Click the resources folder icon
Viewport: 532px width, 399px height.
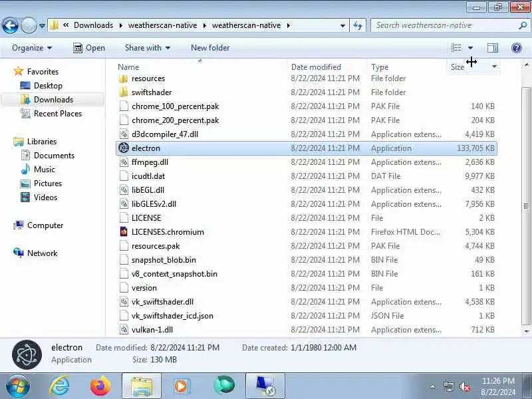(124, 78)
